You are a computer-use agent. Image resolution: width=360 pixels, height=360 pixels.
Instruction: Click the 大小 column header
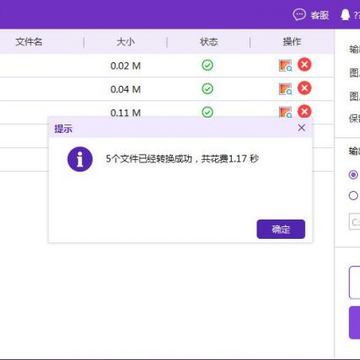pos(125,42)
